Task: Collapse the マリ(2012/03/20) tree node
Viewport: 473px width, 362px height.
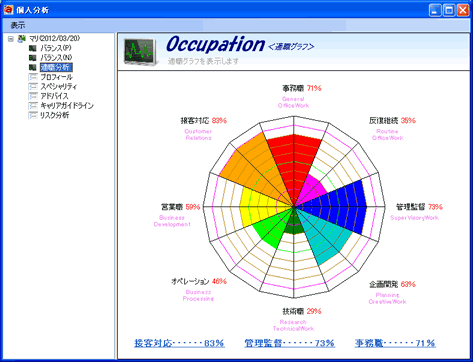Action: point(11,39)
